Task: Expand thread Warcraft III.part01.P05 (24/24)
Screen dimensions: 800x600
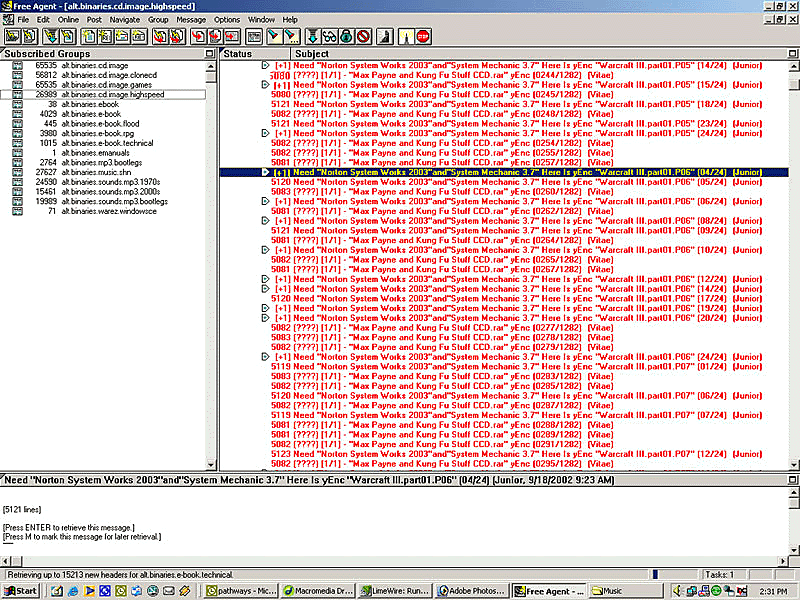Action: point(265,133)
